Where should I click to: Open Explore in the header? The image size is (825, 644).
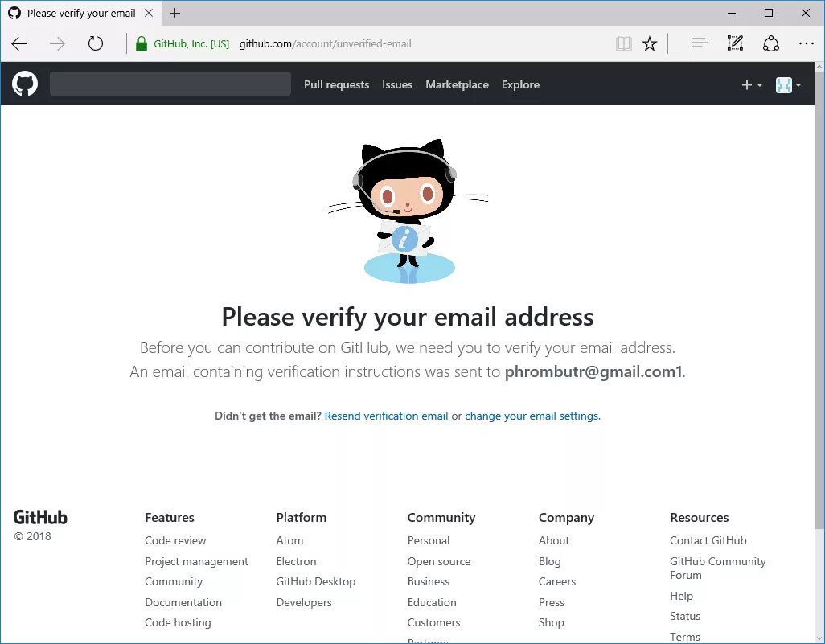(520, 84)
